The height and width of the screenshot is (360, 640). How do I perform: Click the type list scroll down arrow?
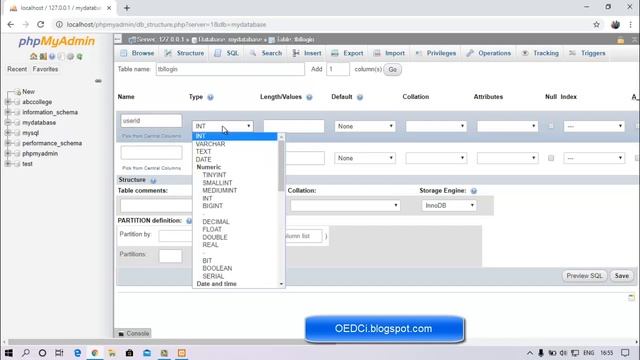(x=281, y=284)
